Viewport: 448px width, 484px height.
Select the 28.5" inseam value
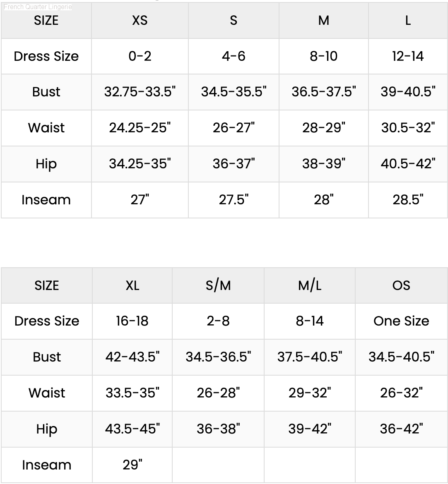[x=408, y=200]
